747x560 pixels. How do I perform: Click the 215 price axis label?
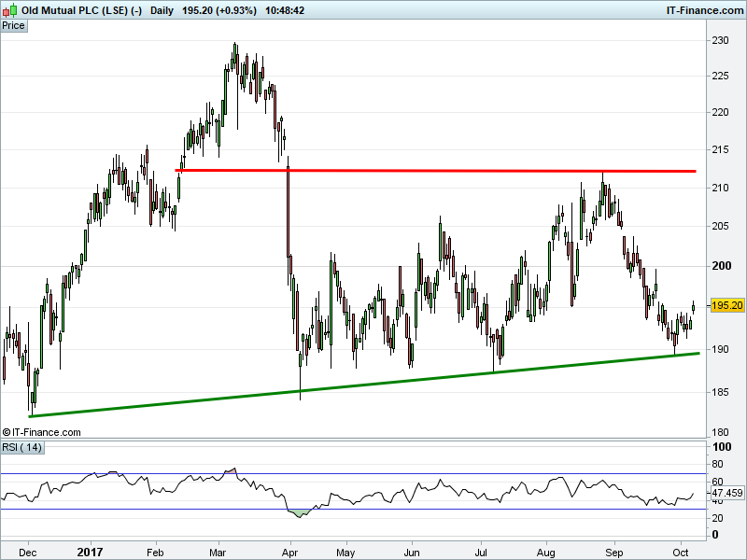(720, 149)
